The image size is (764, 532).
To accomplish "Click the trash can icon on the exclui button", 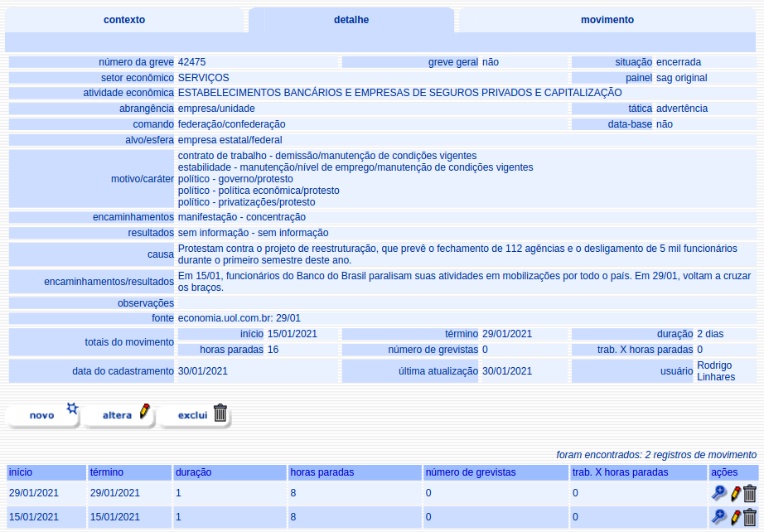I will point(220,412).
